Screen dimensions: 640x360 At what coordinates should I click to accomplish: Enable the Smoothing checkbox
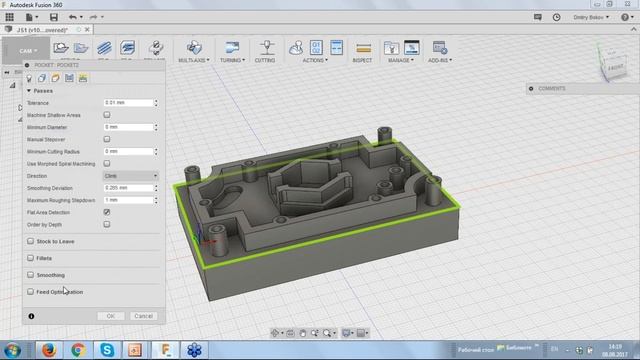[x=31, y=275]
